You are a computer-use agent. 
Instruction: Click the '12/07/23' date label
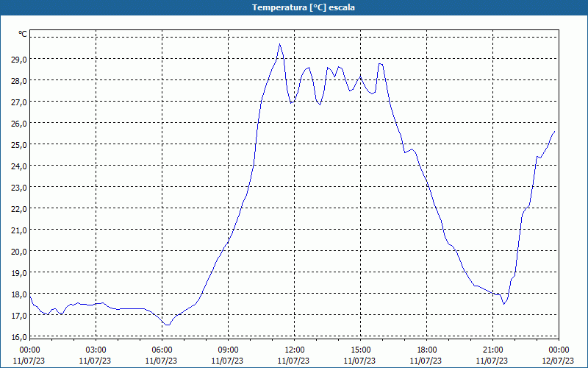point(558,361)
